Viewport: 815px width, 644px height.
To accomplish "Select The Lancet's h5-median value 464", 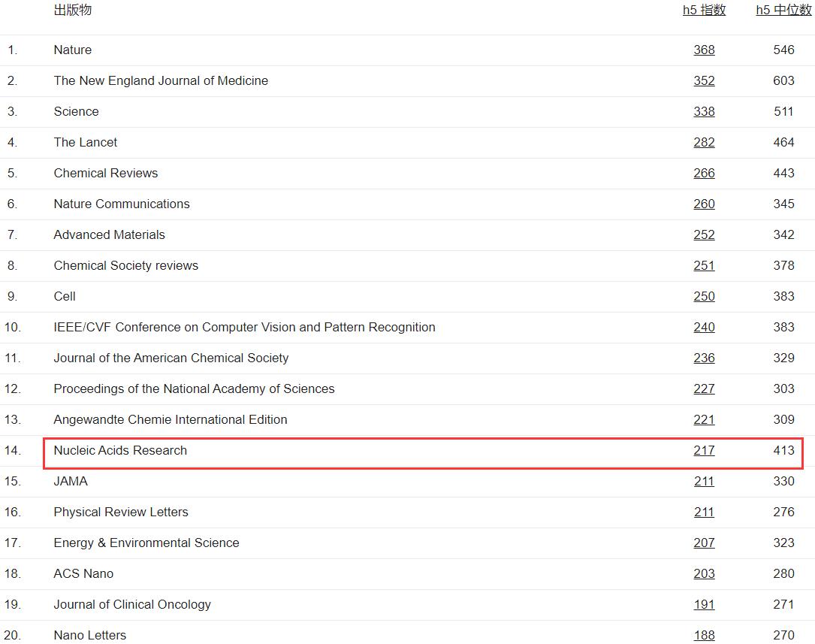I will pos(783,143).
